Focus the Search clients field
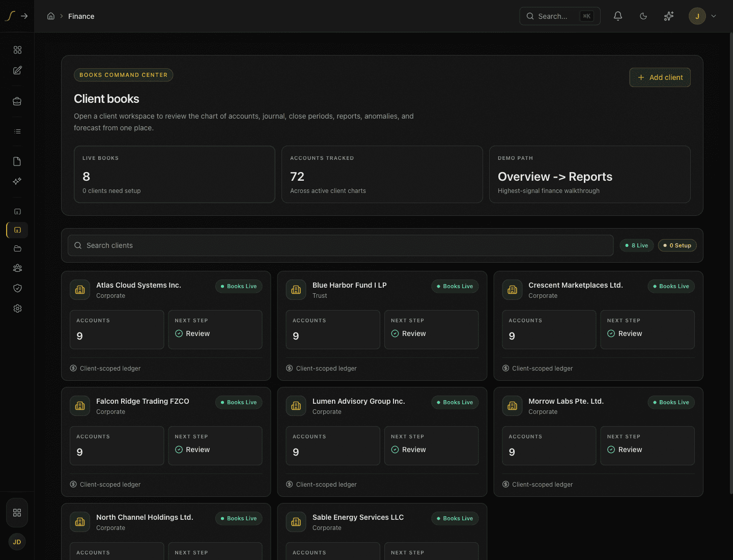 (x=341, y=245)
